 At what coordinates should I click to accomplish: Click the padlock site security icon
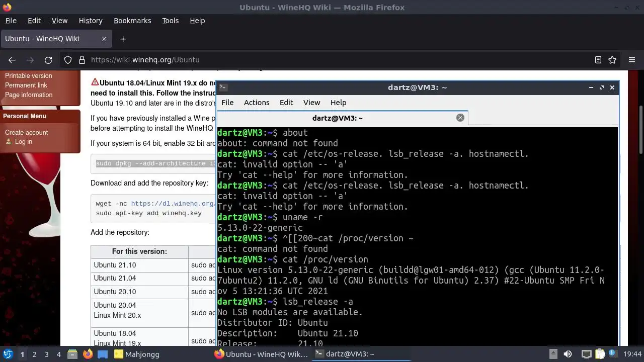point(82,60)
